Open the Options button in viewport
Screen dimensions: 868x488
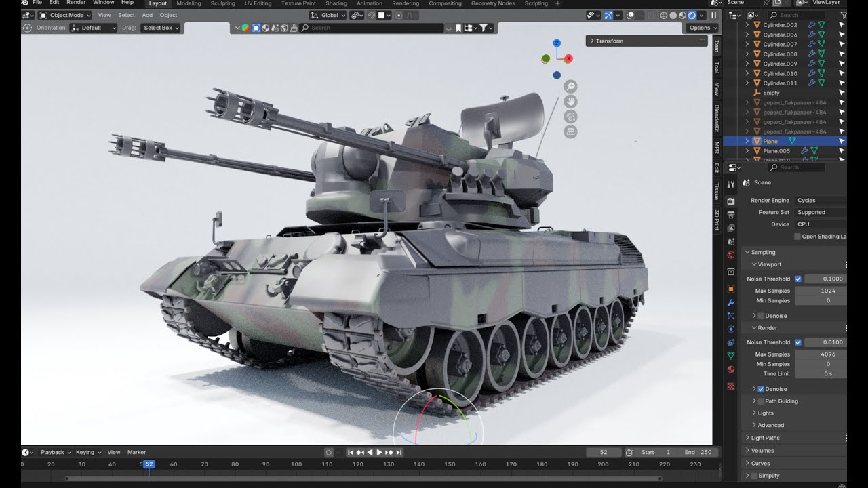click(702, 28)
